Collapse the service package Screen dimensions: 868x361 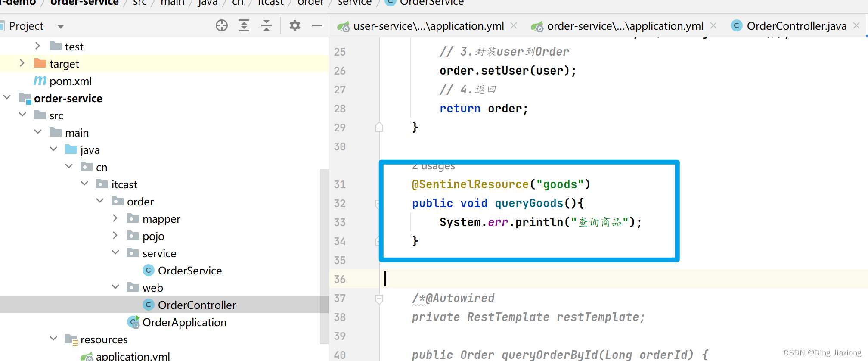(x=115, y=252)
